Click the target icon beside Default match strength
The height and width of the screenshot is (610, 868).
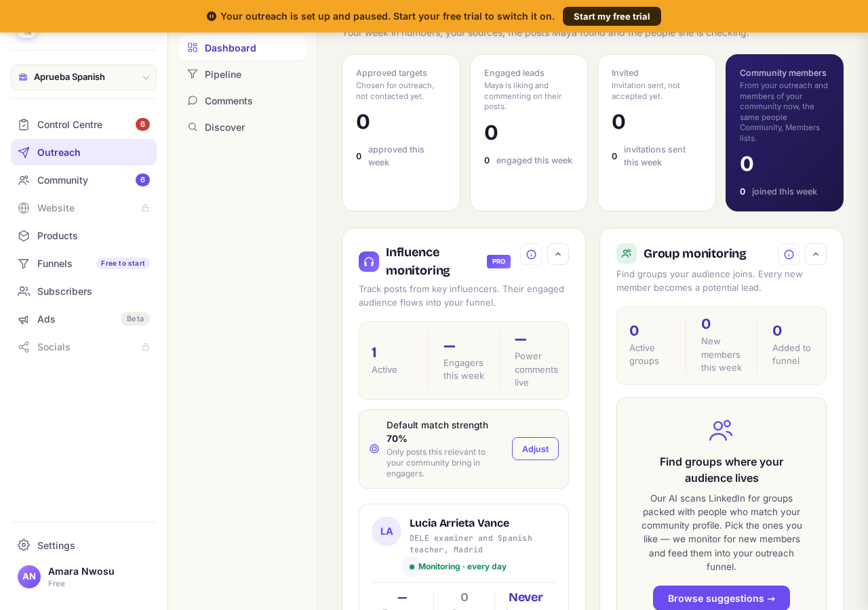[374, 449]
